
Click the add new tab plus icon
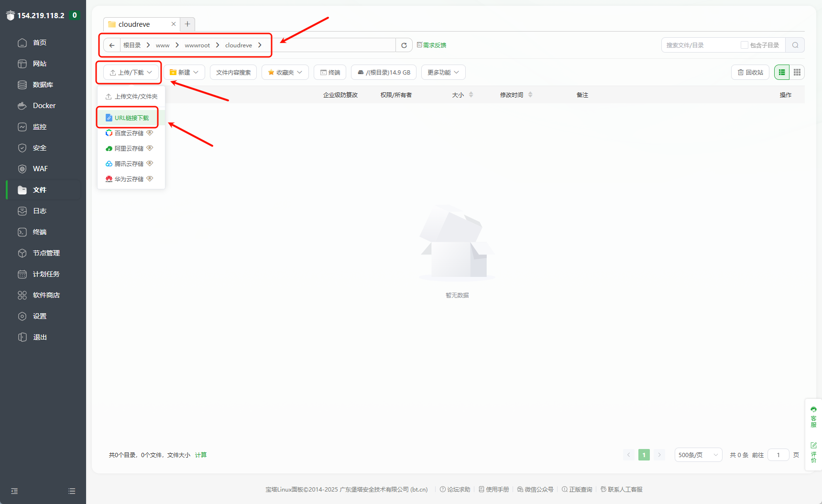tap(187, 24)
